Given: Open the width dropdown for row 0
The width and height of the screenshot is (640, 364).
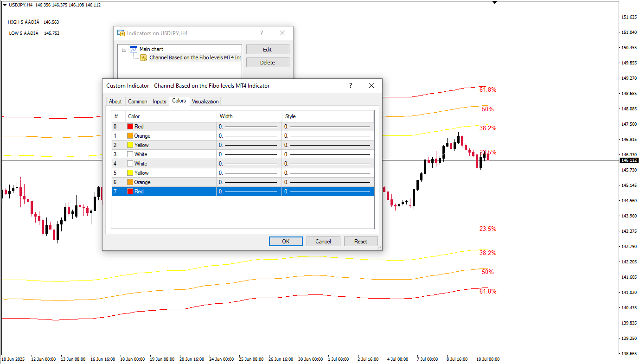Looking at the screenshot, I should tap(249, 127).
